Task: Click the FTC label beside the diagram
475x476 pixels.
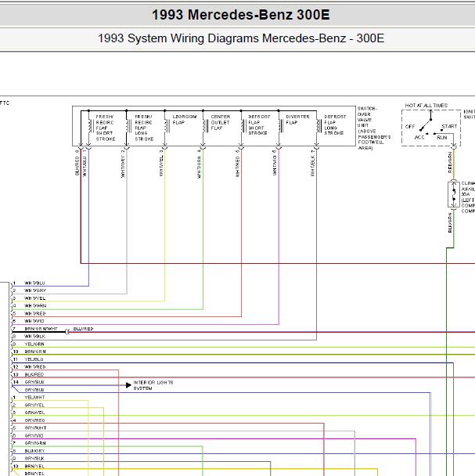Action: pos(5,103)
